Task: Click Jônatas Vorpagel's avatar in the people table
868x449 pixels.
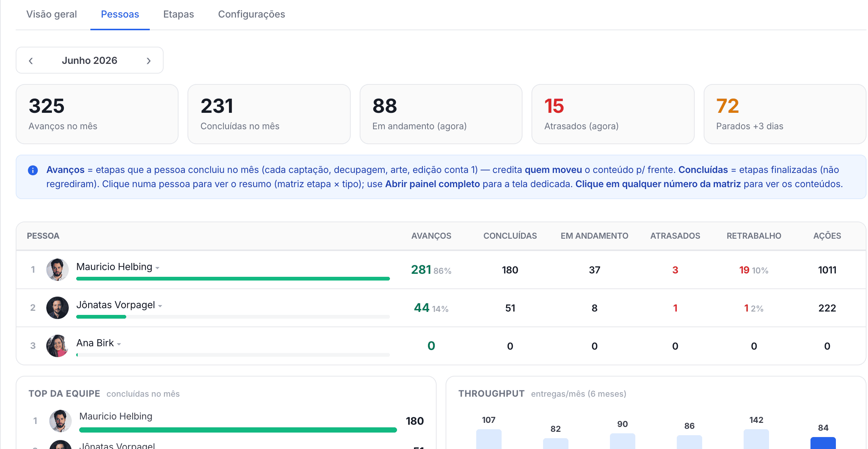Action: tap(58, 308)
